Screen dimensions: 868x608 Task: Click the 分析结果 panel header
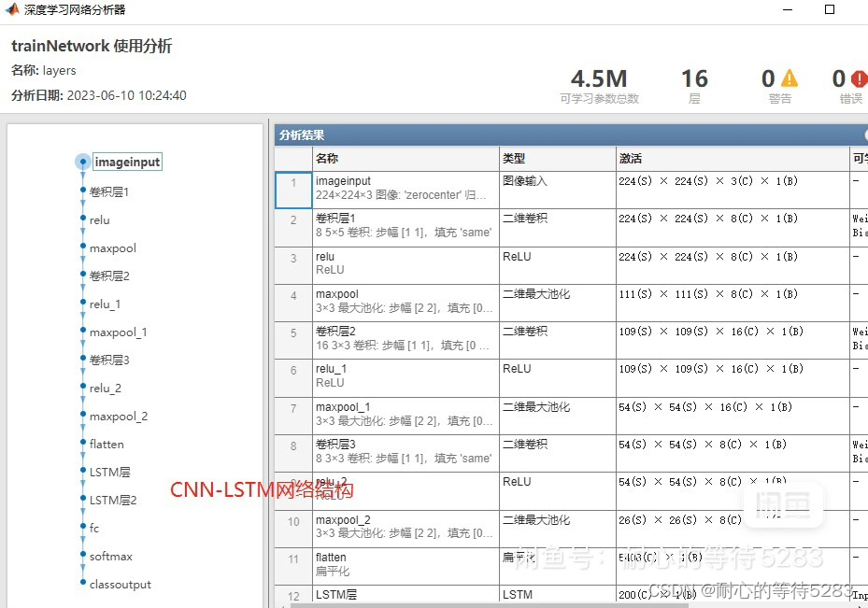click(x=571, y=135)
